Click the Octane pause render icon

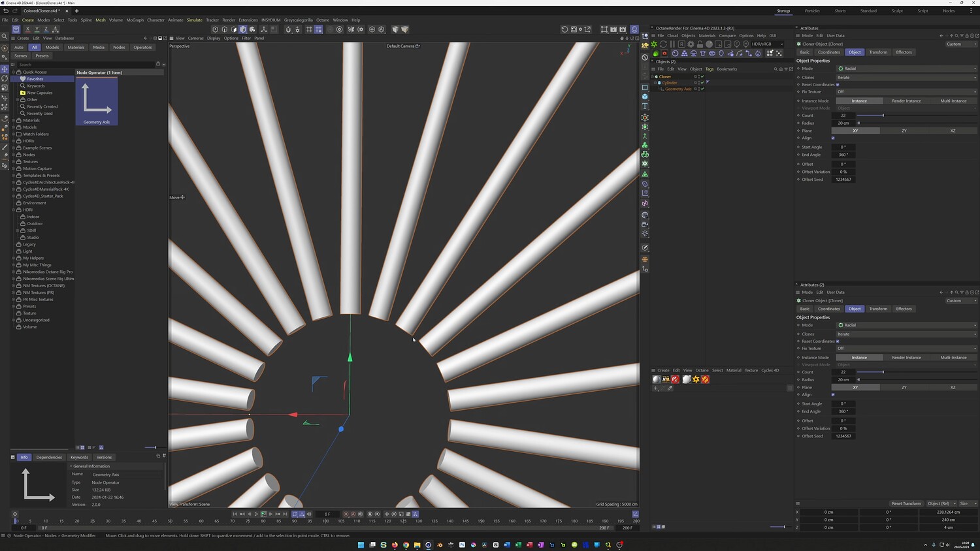coord(672,44)
